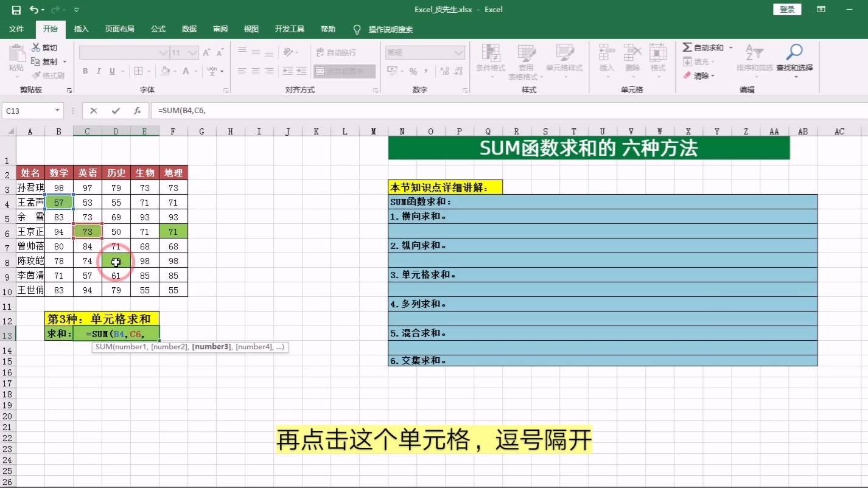Click the text orientation icon

pos(289,52)
